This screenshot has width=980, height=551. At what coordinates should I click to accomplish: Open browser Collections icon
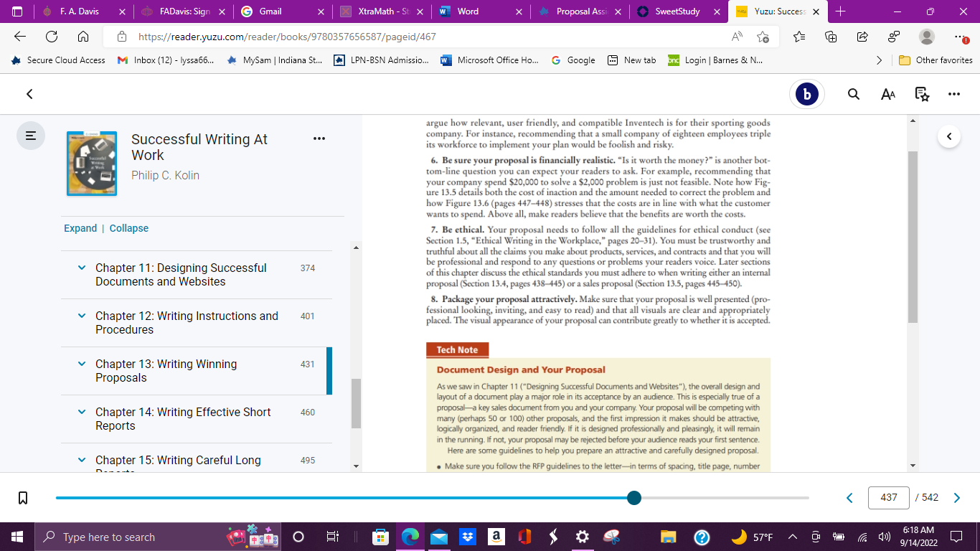coord(831,37)
